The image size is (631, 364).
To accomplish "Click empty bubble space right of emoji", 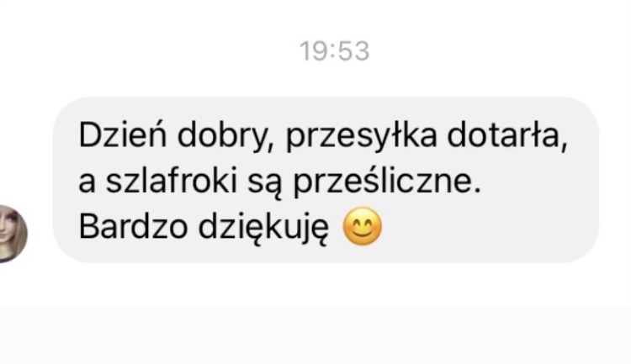I will point(487,227).
